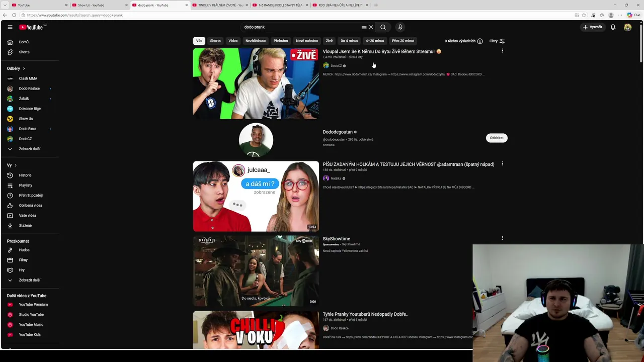Select the Shorts filter chip
The image size is (644, 362).
tap(215, 41)
